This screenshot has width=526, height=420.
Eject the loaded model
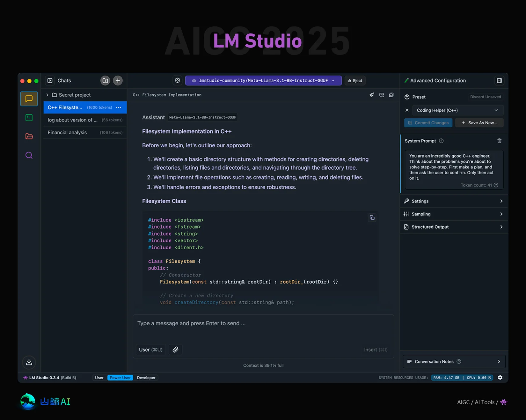355,81
